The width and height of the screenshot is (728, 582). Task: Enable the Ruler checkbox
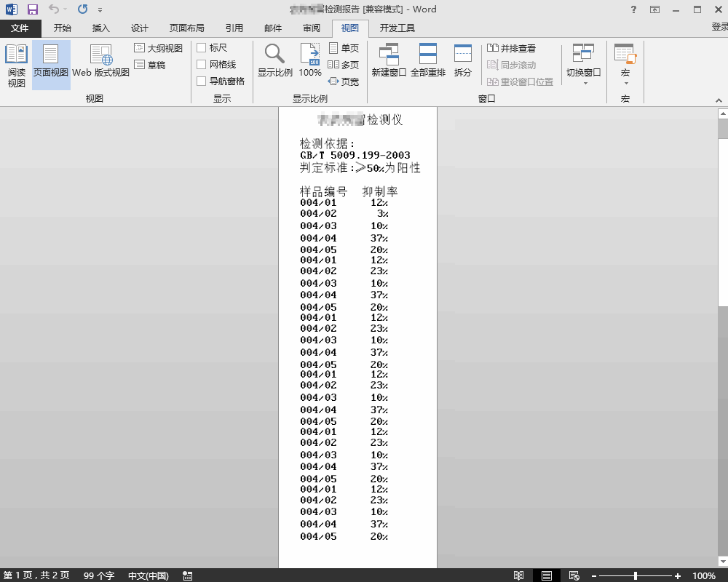tap(202, 48)
